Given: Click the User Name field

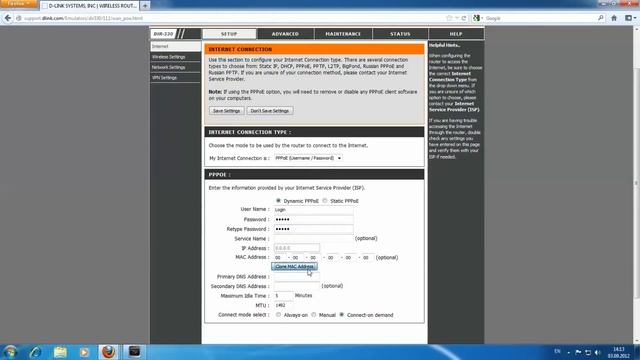Looking at the screenshot, I should pyautogui.click(x=313, y=209).
